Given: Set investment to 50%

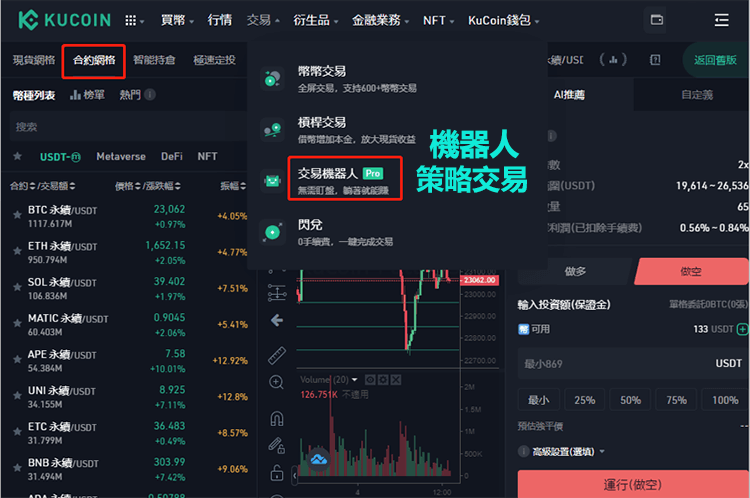Looking at the screenshot, I should 630,400.
